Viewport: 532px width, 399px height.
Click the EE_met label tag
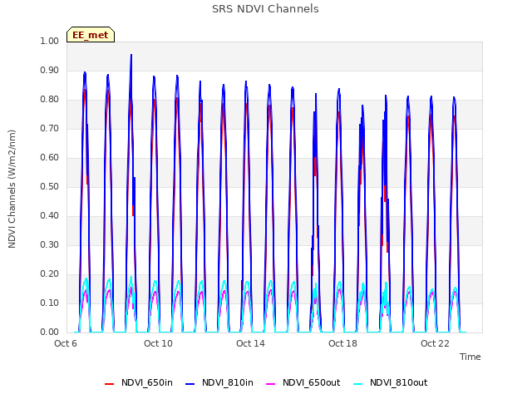pos(91,35)
